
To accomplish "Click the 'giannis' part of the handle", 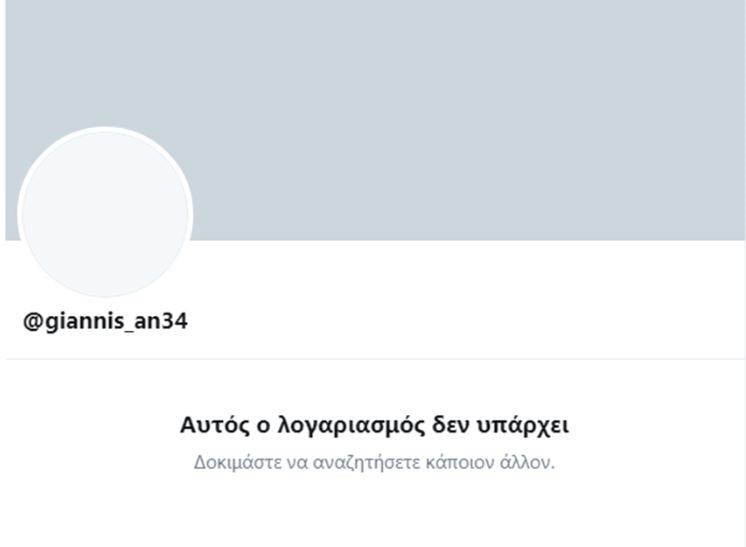I will pos(84,322).
